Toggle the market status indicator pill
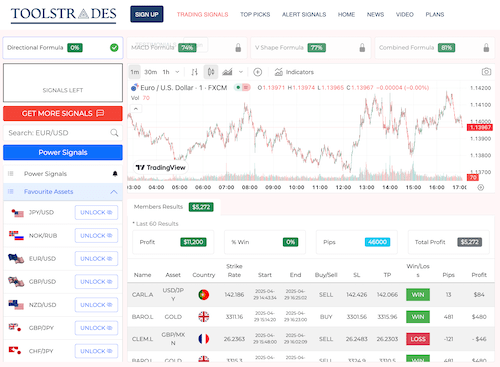The height and width of the screenshot is (367, 500). click(x=242, y=88)
